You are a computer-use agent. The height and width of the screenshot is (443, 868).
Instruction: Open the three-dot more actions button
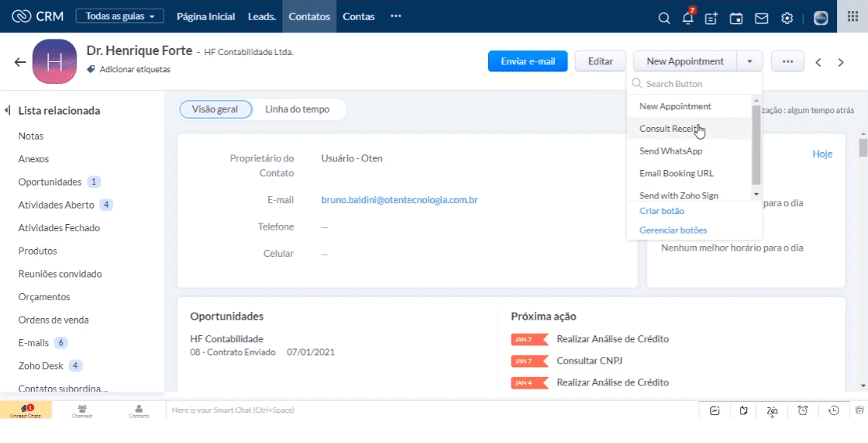[787, 61]
